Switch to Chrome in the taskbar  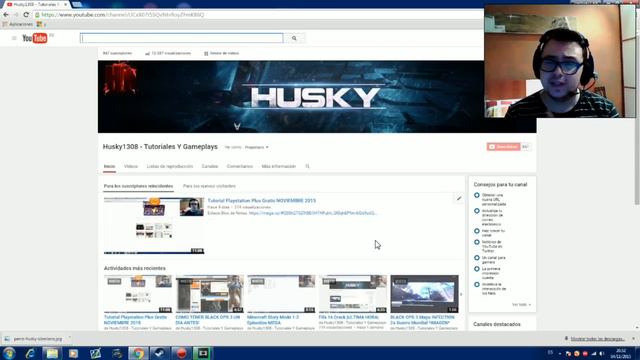(138, 353)
